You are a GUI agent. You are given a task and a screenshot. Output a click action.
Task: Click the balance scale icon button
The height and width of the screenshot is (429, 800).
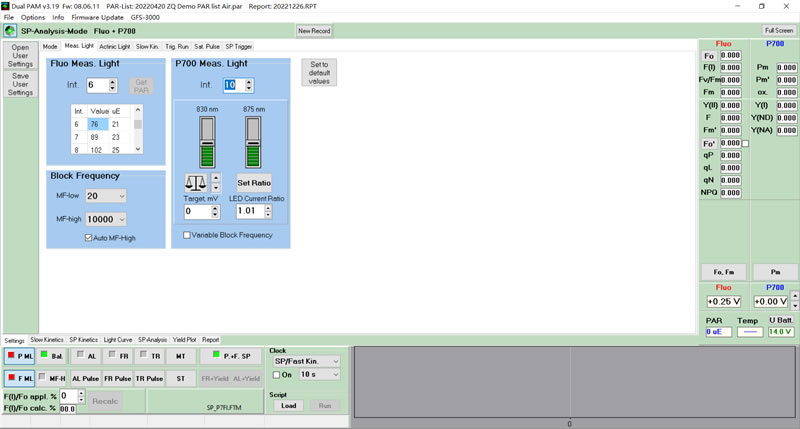pyautogui.click(x=196, y=182)
